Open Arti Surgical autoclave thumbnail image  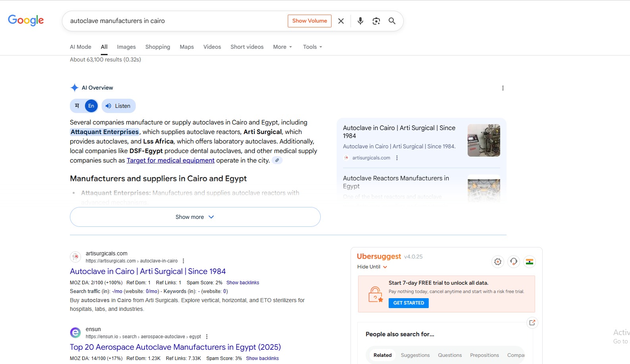(x=484, y=140)
